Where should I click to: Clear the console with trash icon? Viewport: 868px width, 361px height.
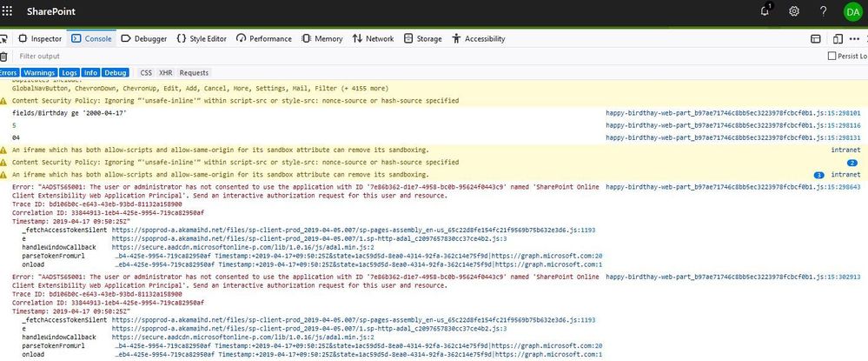click(3, 56)
